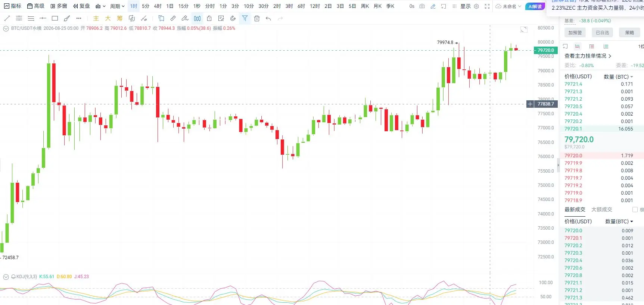Show both buy and sell order book view

578,46
